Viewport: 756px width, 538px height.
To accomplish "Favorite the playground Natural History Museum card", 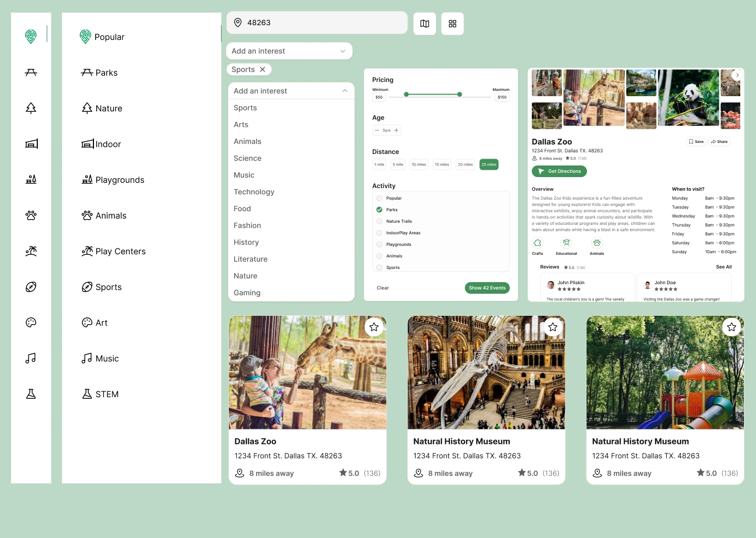I will (732, 327).
